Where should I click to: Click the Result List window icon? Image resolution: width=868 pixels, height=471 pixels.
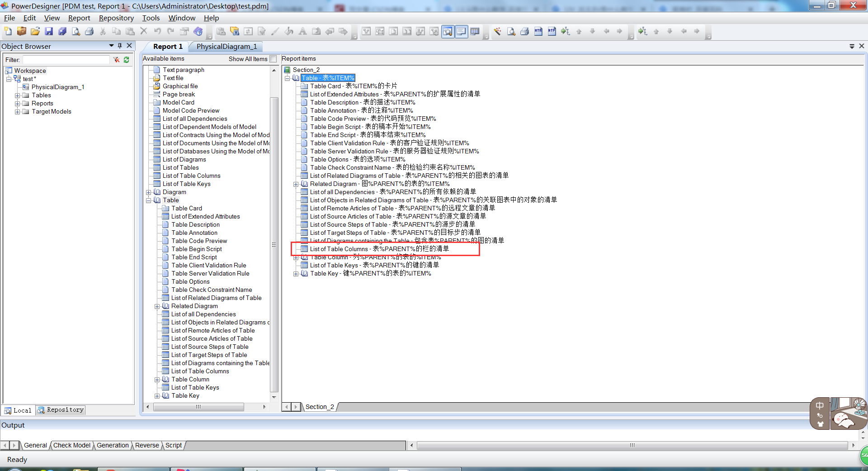[475, 31]
